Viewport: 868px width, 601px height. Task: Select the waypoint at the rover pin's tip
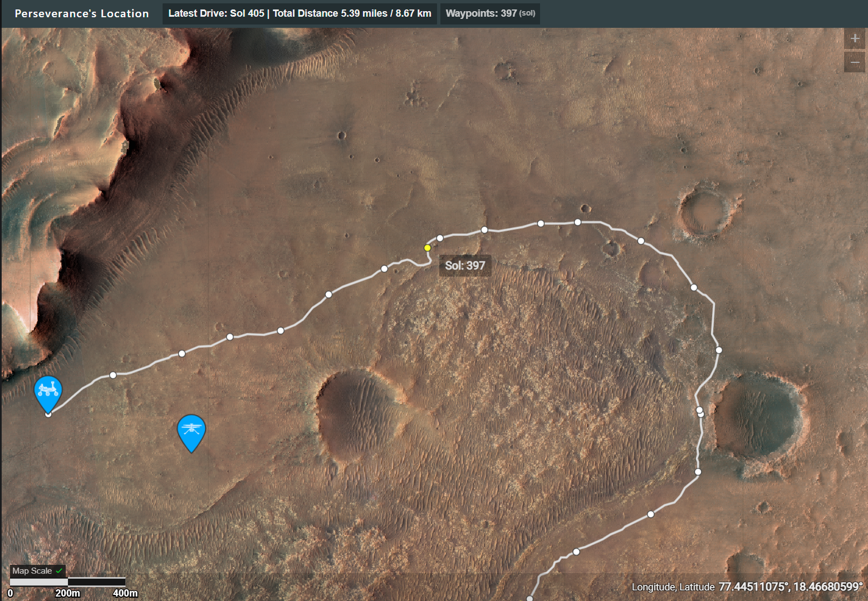pyautogui.click(x=48, y=414)
